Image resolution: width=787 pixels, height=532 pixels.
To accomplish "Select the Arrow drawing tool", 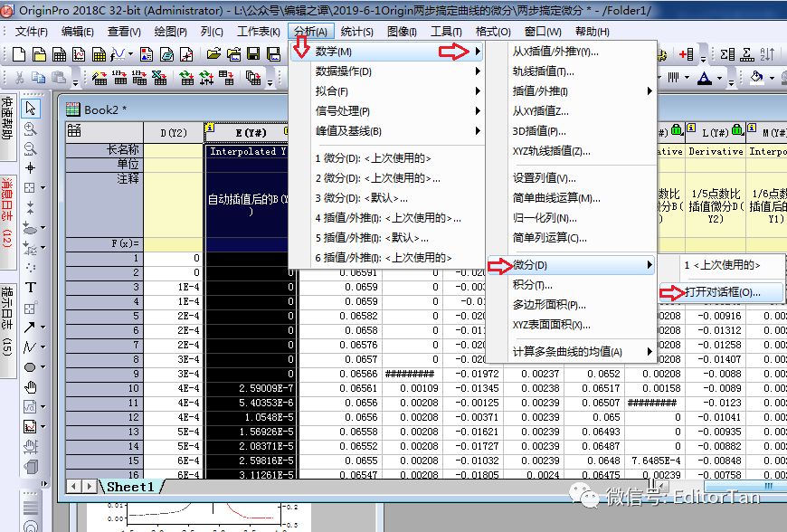I will [x=29, y=328].
